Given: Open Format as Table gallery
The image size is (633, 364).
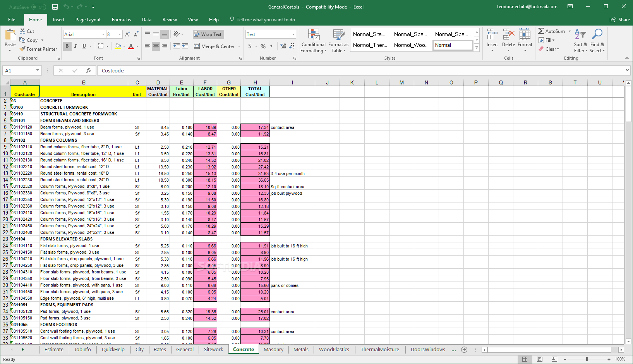Looking at the screenshot, I should tap(338, 41).
